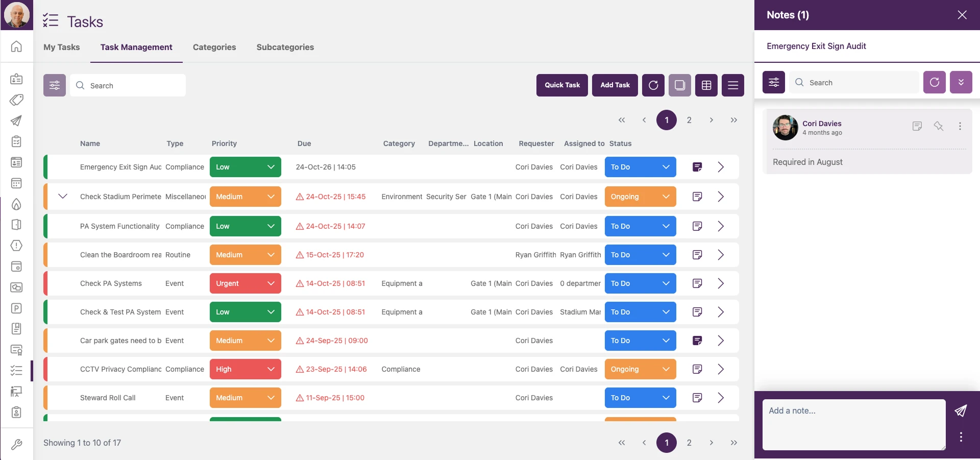980x460 pixels.
Task: Open the note icon on PA System Functionality row
Action: point(697,226)
